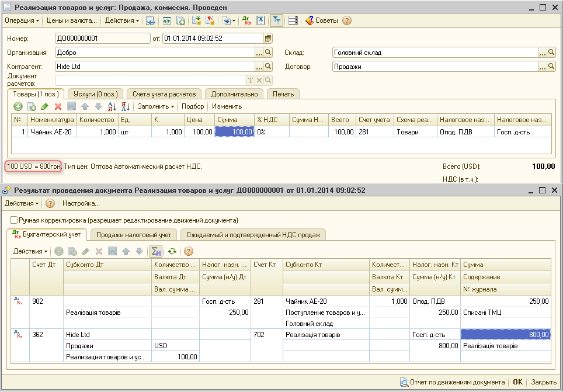Click the create-based-on document icon in top toolbar
563x392 pixels.
click(x=180, y=20)
